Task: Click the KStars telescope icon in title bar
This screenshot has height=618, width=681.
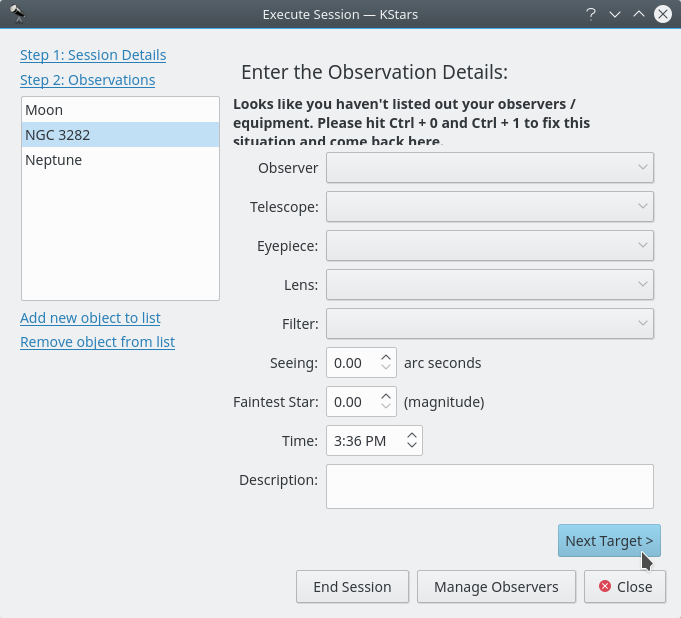Action: click(17, 14)
